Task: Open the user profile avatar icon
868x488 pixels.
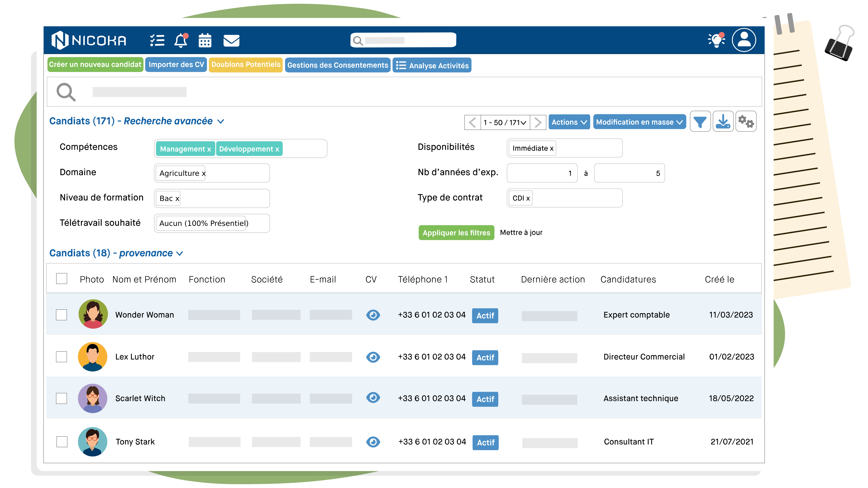Action: tap(744, 40)
